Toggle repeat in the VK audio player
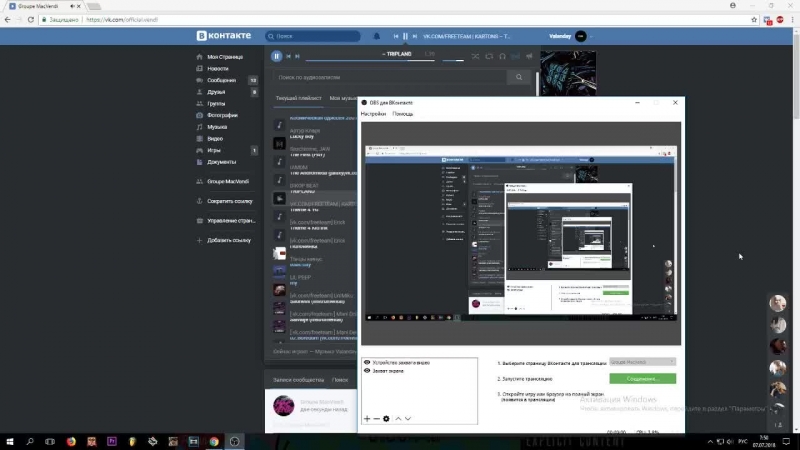The image size is (800, 450). 489,56
